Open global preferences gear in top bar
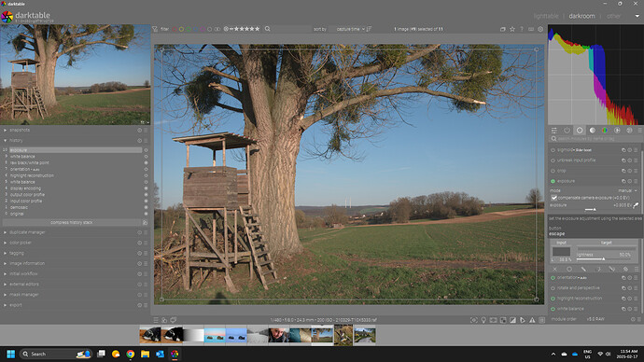The width and height of the screenshot is (644, 362). (540, 29)
